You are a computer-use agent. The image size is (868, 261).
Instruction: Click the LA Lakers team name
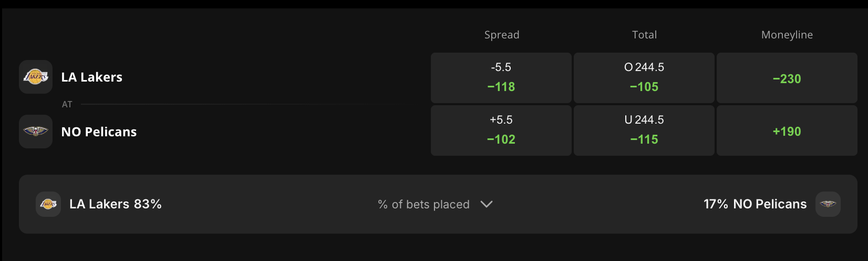tap(92, 77)
